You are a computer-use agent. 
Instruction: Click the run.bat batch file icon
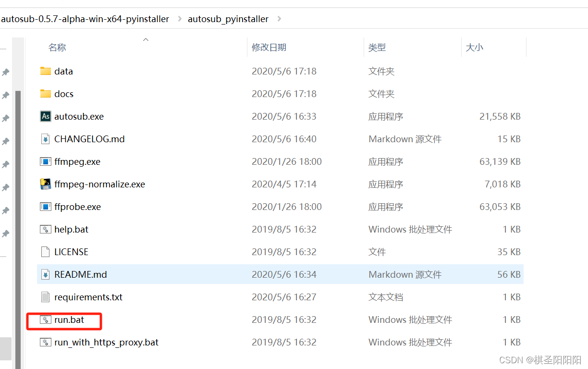[46, 320]
